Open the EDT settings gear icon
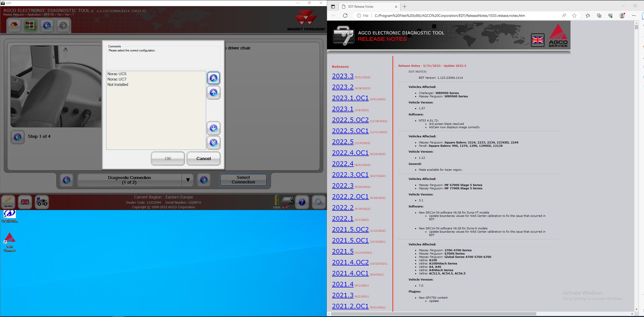Screen dimensions: 644x317 point(319,202)
